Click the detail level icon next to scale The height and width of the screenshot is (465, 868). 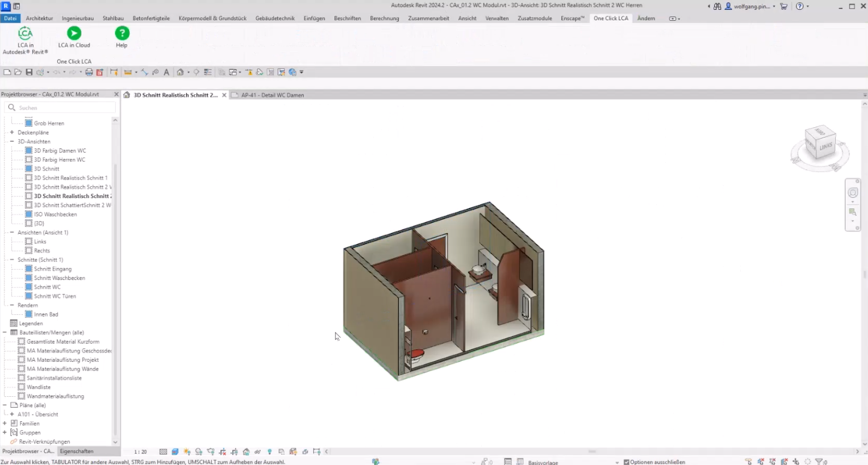point(163,452)
